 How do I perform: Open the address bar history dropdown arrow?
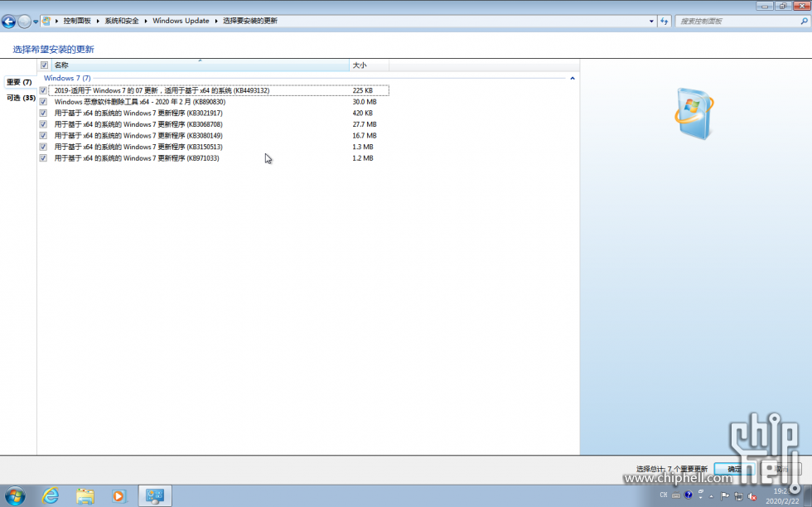(651, 22)
